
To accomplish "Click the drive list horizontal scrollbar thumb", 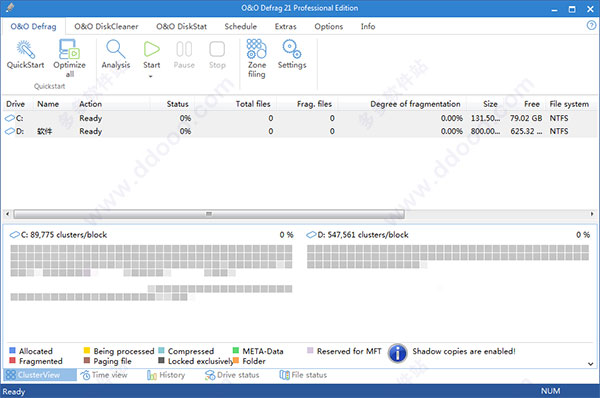I will coord(209,214).
